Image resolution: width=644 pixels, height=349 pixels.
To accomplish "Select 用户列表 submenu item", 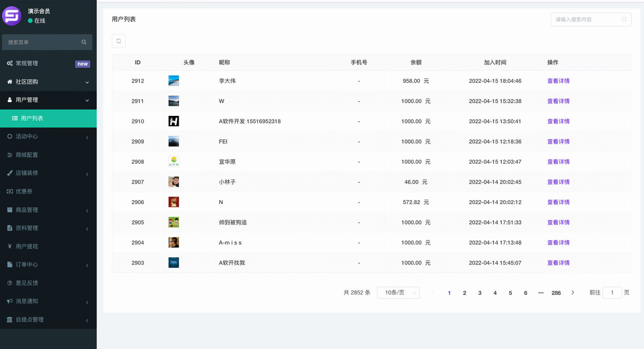I will pyautogui.click(x=32, y=118).
